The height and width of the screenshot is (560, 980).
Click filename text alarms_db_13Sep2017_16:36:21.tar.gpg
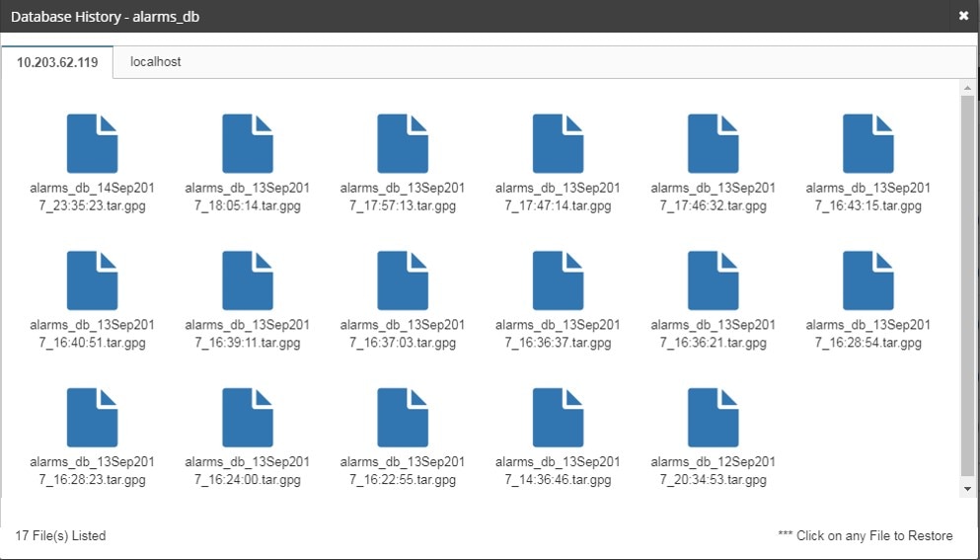click(714, 334)
